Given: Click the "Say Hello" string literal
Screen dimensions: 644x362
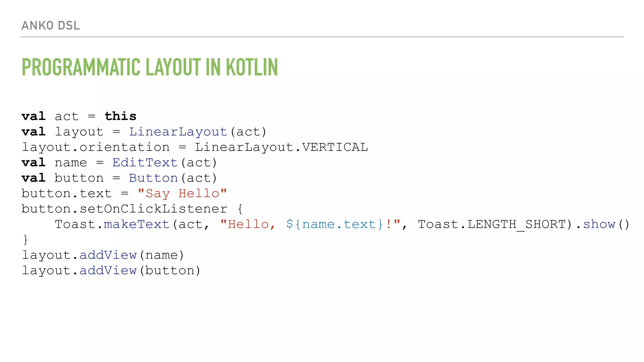Looking at the screenshot, I should [x=182, y=193].
